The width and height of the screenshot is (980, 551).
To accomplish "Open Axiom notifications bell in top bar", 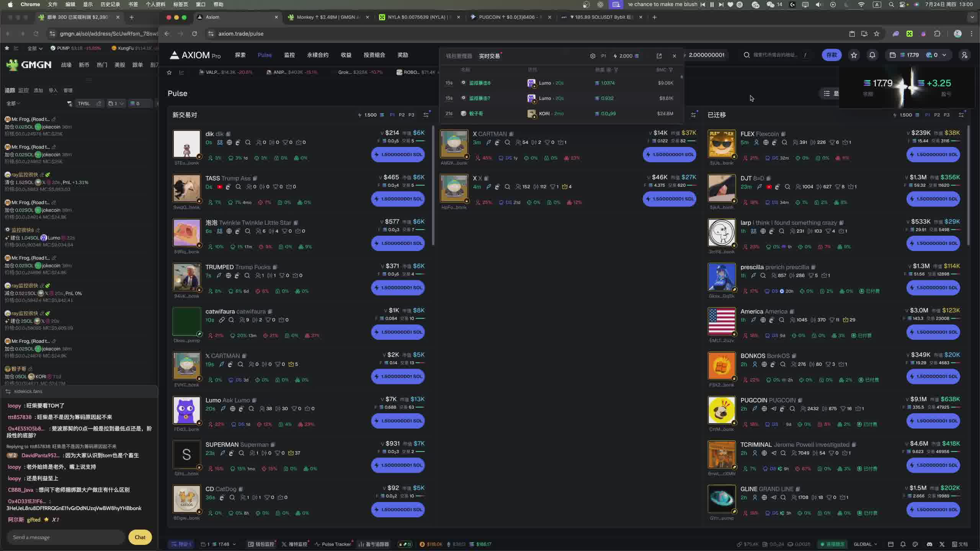I will point(872,55).
